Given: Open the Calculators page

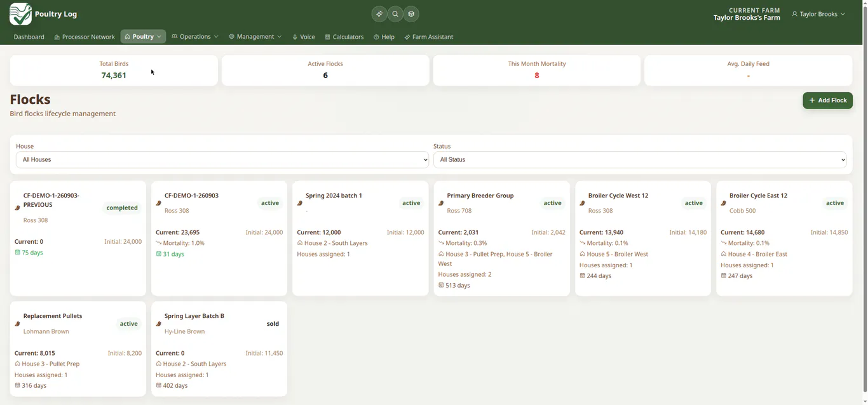Looking at the screenshot, I should pos(344,37).
